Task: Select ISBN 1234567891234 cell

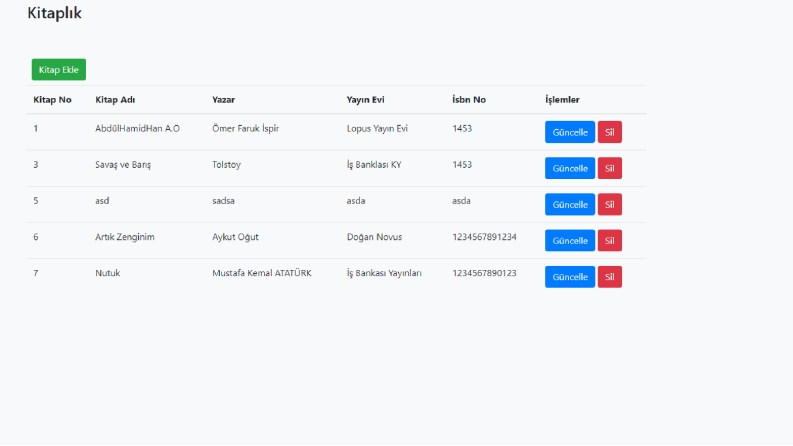Action: 484,237
